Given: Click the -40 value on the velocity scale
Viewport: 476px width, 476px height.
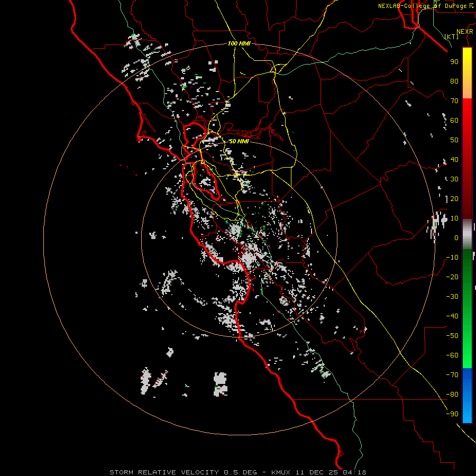Looking at the screenshot, I should point(452,316).
